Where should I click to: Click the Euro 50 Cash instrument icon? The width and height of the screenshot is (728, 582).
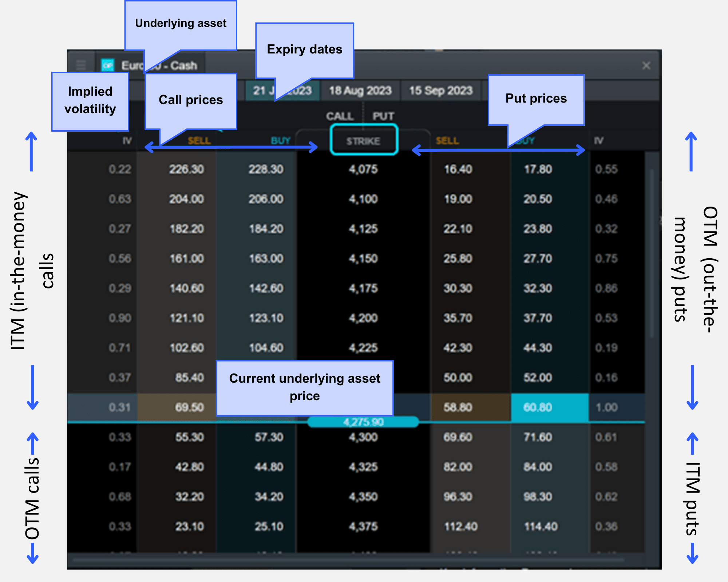(x=107, y=65)
